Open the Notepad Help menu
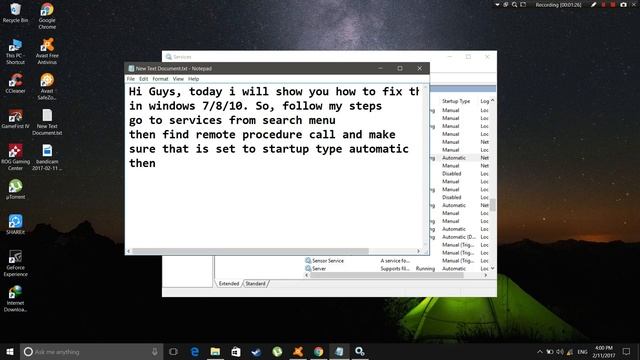Image resolution: width=640 pixels, height=360 pixels. point(193,79)
